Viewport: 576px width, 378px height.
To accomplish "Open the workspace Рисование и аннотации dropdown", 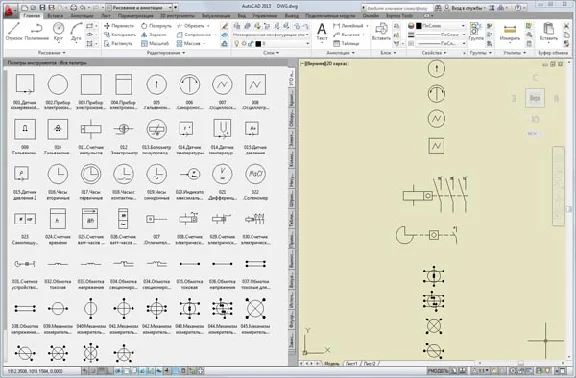I will coord(139,7).
